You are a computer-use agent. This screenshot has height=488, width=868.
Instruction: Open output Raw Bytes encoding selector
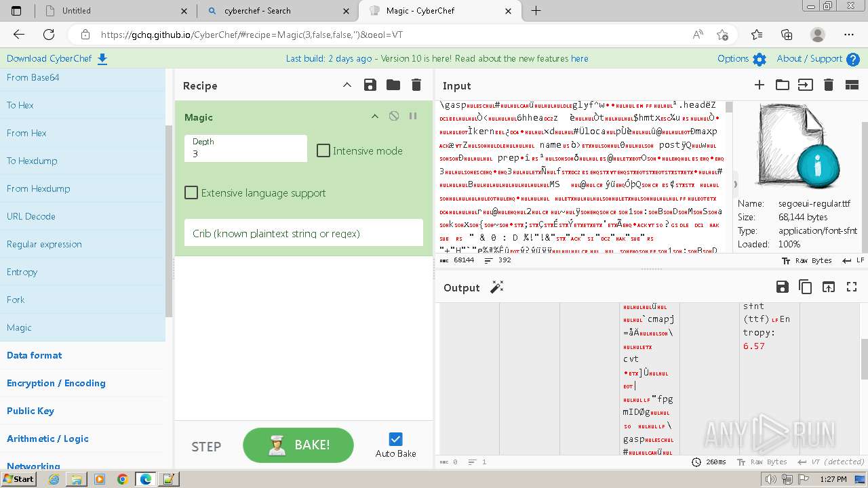(x=762, y=462)
